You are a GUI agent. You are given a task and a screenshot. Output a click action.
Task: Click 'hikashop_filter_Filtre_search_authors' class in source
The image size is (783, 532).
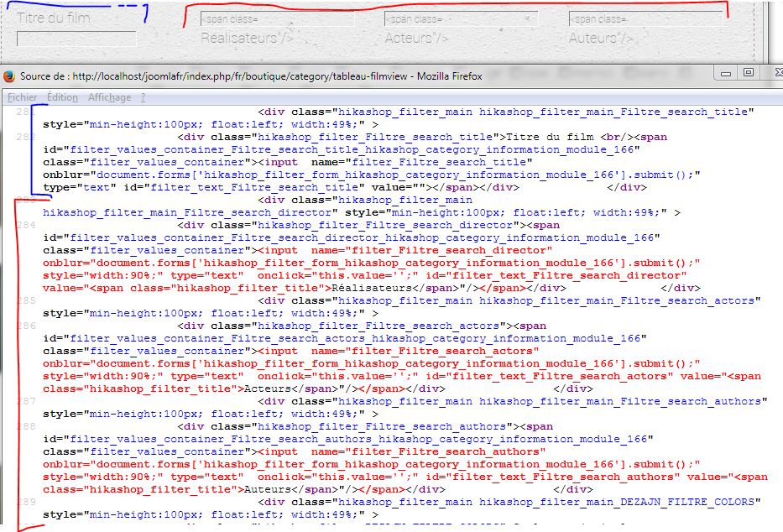pos(382,426)
